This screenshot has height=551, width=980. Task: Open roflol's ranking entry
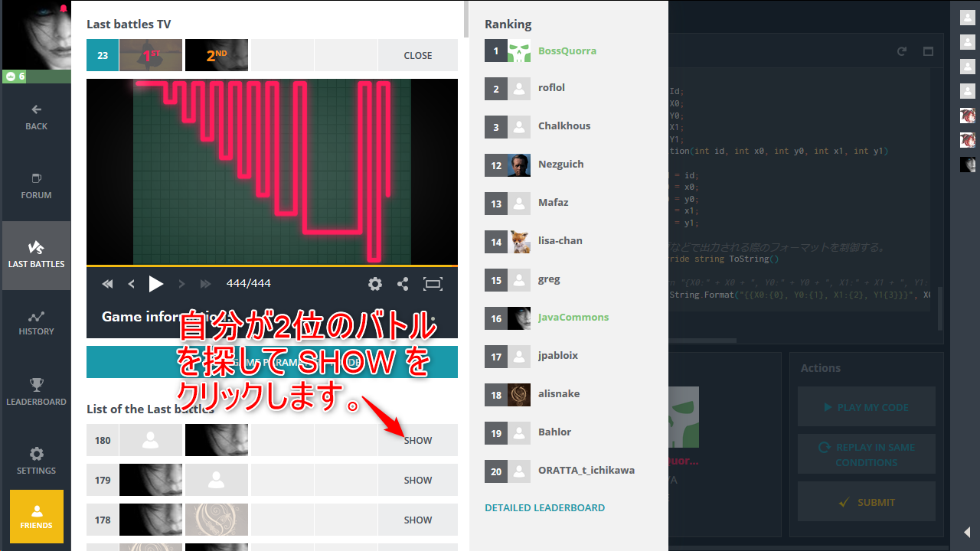[x=551, y=87]
